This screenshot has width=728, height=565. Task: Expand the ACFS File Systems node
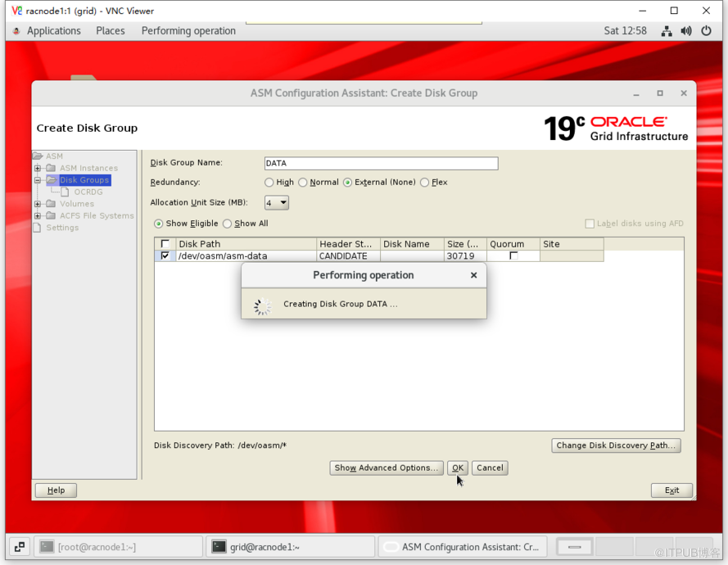[38, 215]
